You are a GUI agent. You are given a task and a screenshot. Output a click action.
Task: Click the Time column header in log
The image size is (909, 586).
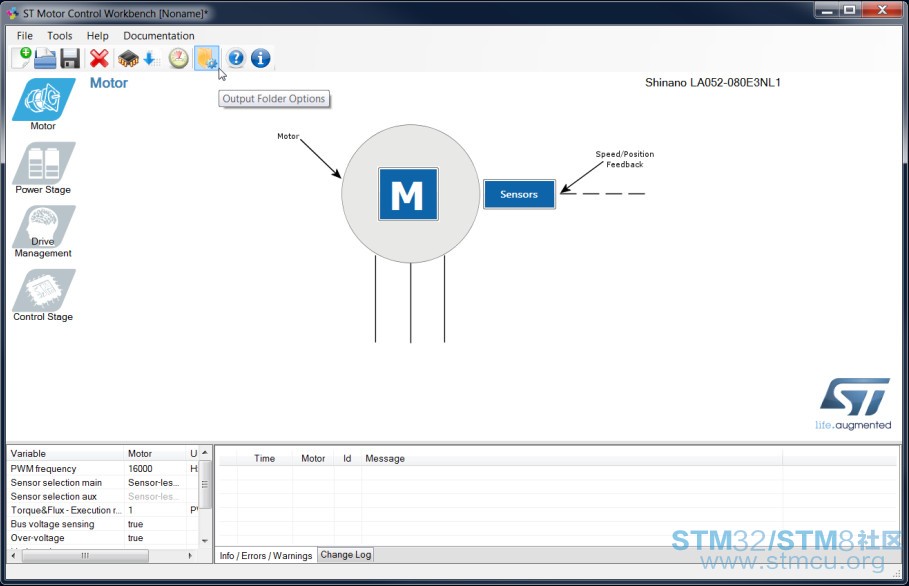click(x=264, y=458)
